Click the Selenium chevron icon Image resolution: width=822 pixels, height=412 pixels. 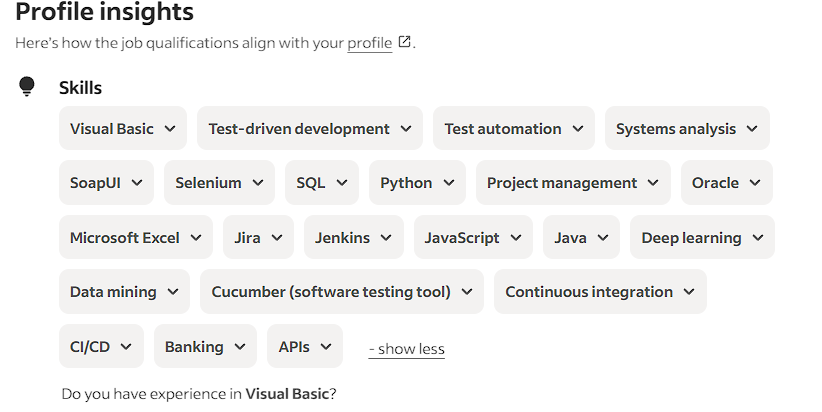258,183
